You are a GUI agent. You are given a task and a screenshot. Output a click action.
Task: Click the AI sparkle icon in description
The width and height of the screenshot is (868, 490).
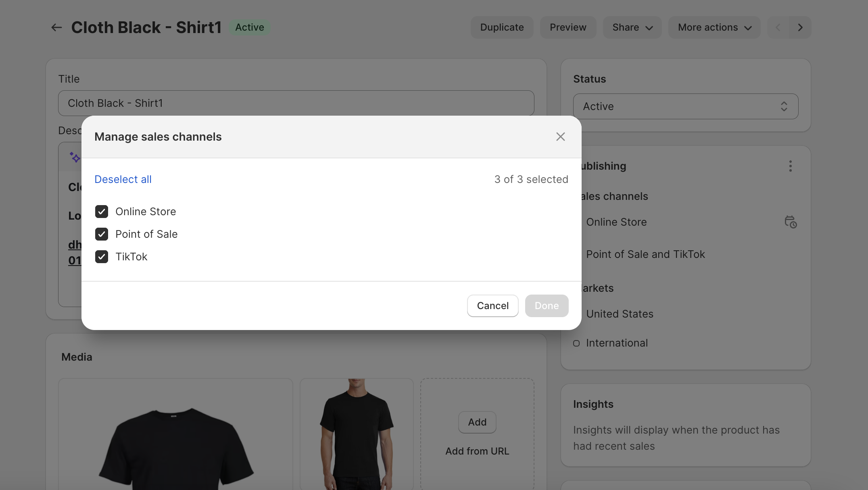pos(75,157)
